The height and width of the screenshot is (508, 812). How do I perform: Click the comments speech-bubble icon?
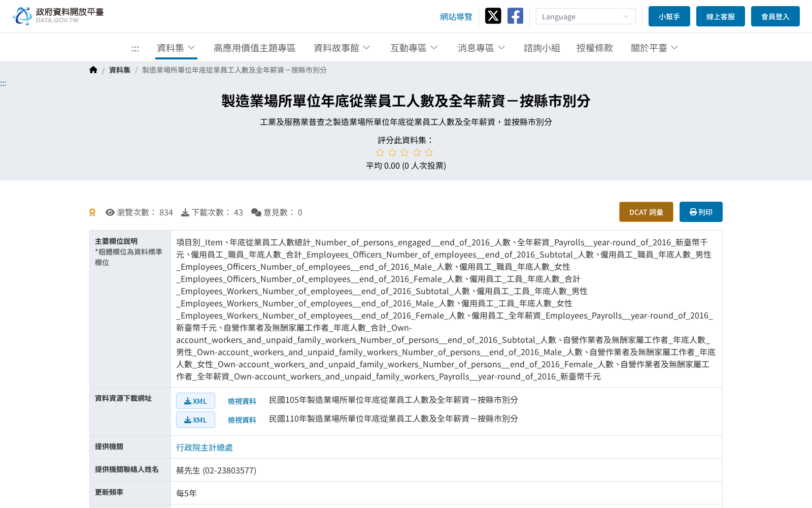click(256, 212)
